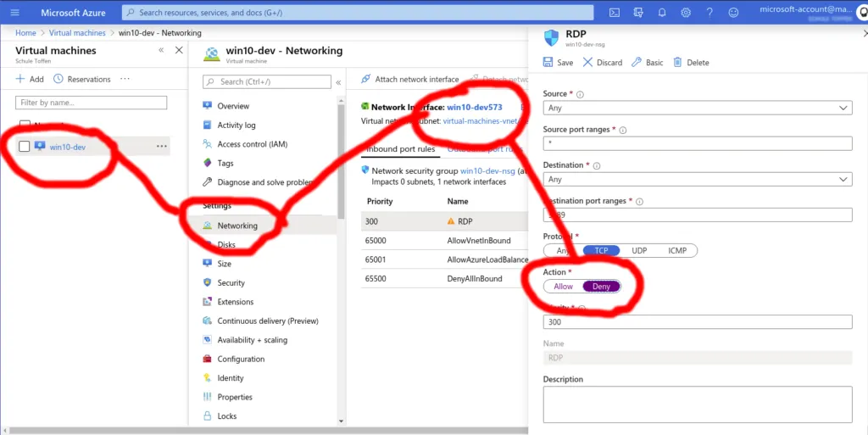This screenshot has height=435, width=868.
Task: Set Action to Deny
Action: (601, 286)
